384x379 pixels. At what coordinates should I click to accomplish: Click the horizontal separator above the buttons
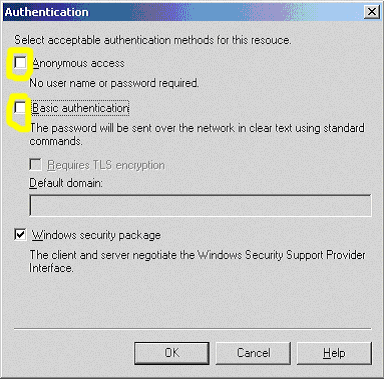coord(193,329)
